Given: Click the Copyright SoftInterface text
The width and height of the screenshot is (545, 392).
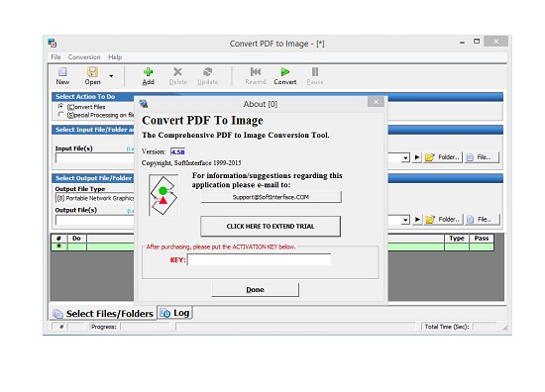Looking at the screenshot, I should [191, 163].
